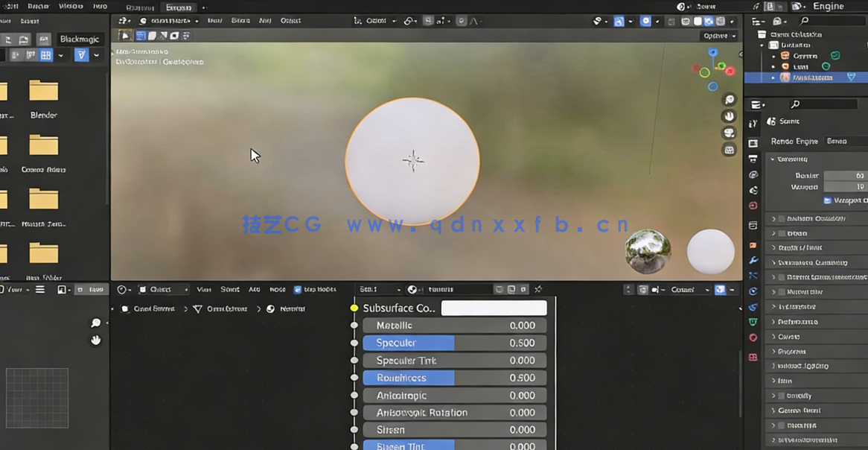This screenshot has width=868, height=450.
Task: Toggle visibility of the Camera object
Action: click(835, 56)
